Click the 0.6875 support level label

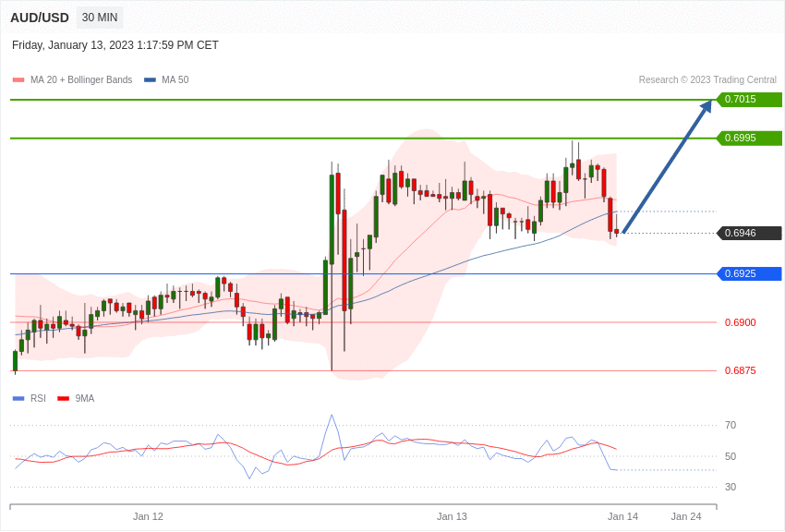coord(741,371)
